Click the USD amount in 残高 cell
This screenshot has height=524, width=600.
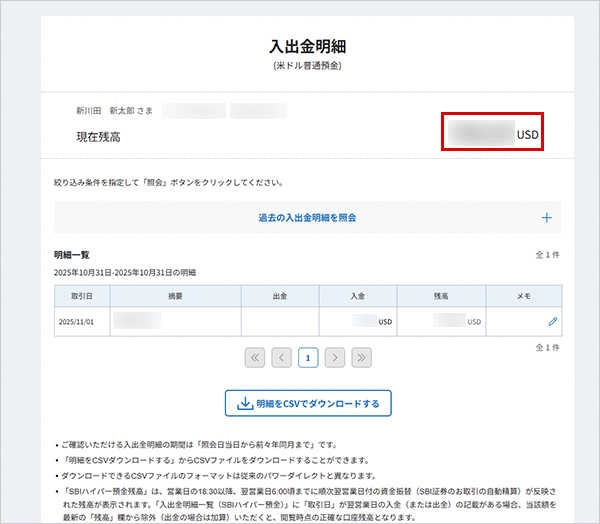457,321
